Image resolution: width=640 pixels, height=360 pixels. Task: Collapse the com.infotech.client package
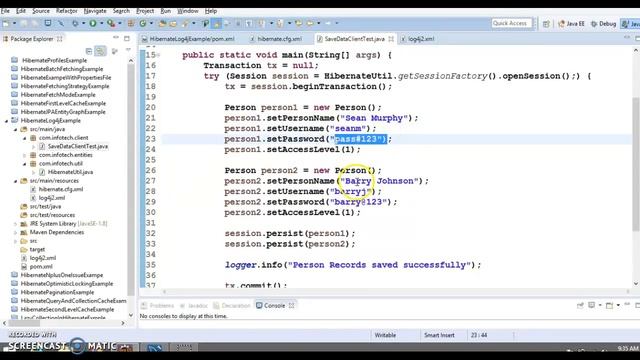[x=24, y=138]
